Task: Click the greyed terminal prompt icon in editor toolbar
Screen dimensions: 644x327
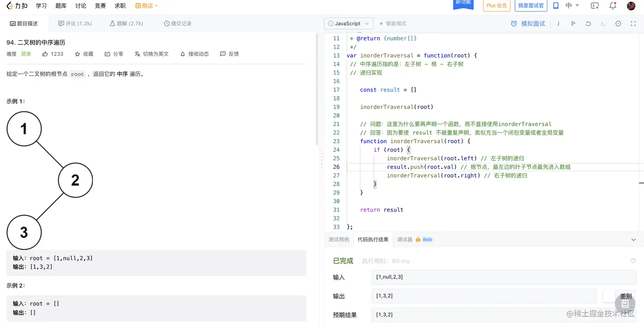Action: 603,24
